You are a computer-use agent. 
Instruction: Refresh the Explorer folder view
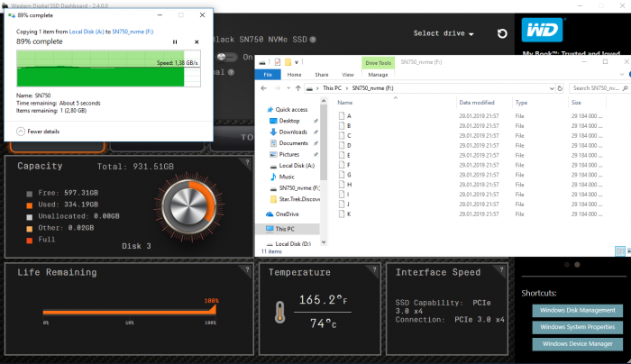pyautogui.click(x=560, y=88)
